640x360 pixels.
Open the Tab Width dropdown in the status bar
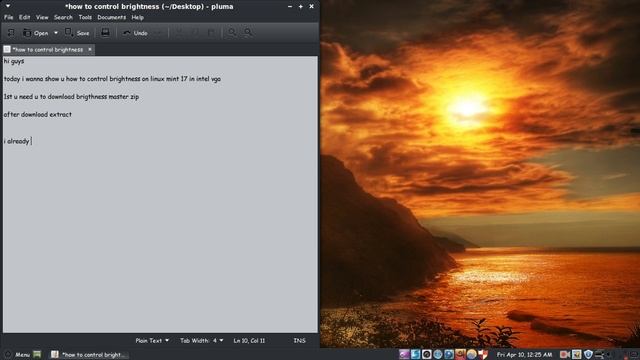(202, 340)
